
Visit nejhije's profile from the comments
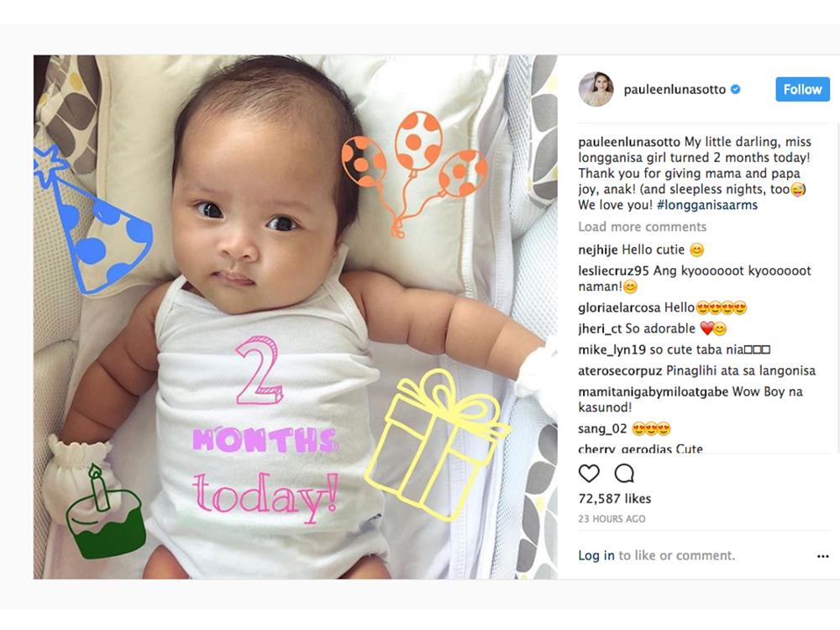pos(598,249)
